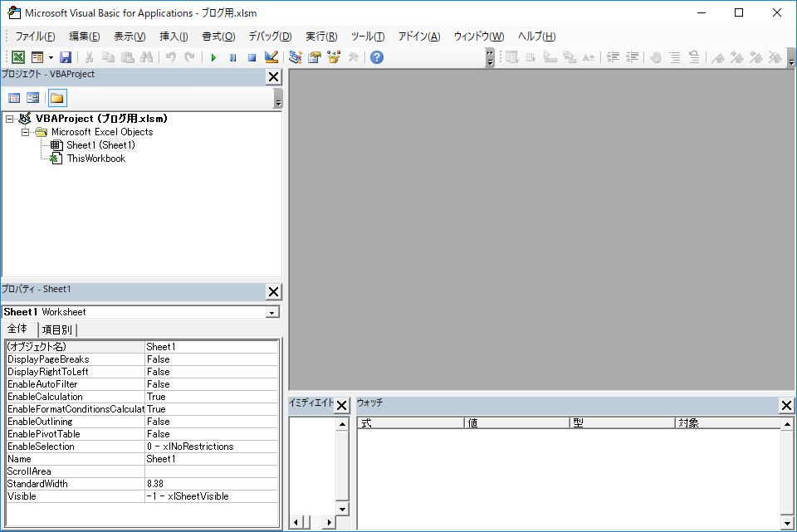Click the View Microsoft Excel icon
797x532 pixels.
point(18,57)
